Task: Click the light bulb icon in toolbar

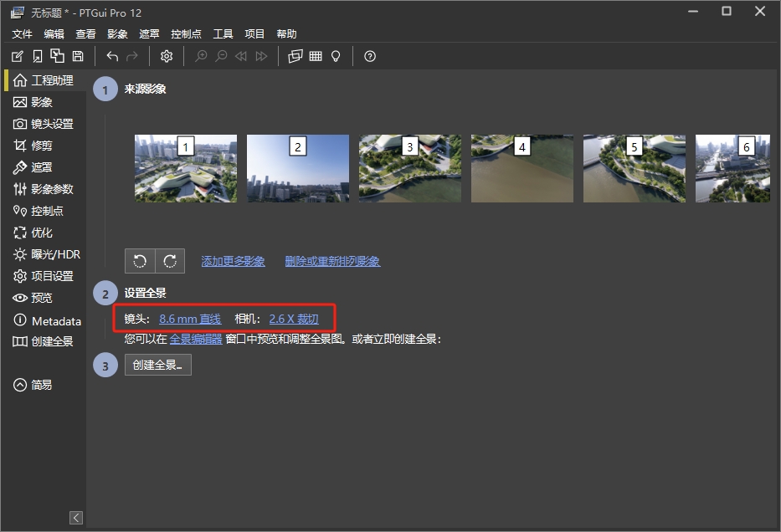Action: click(x=336, y=56)
